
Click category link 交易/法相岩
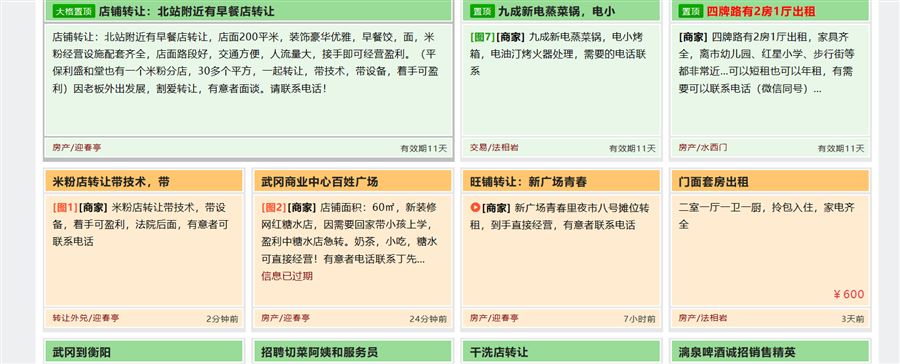click(494, 148)
